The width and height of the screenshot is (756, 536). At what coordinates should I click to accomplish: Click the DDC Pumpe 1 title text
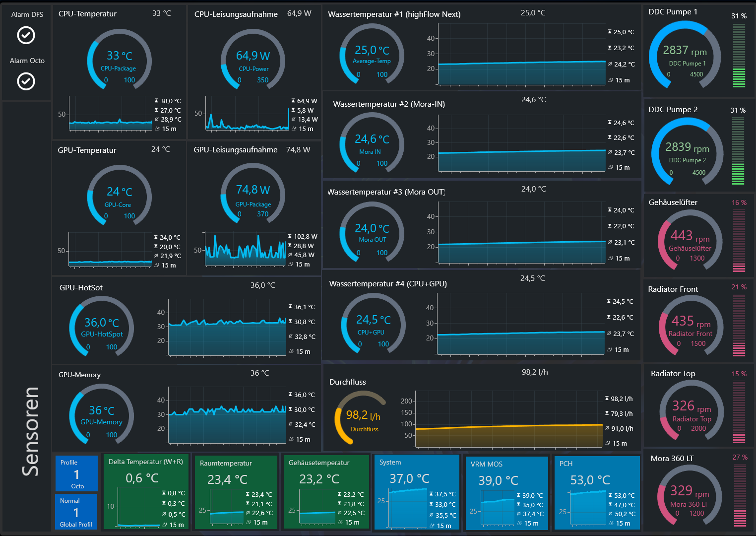coord(673,12)
